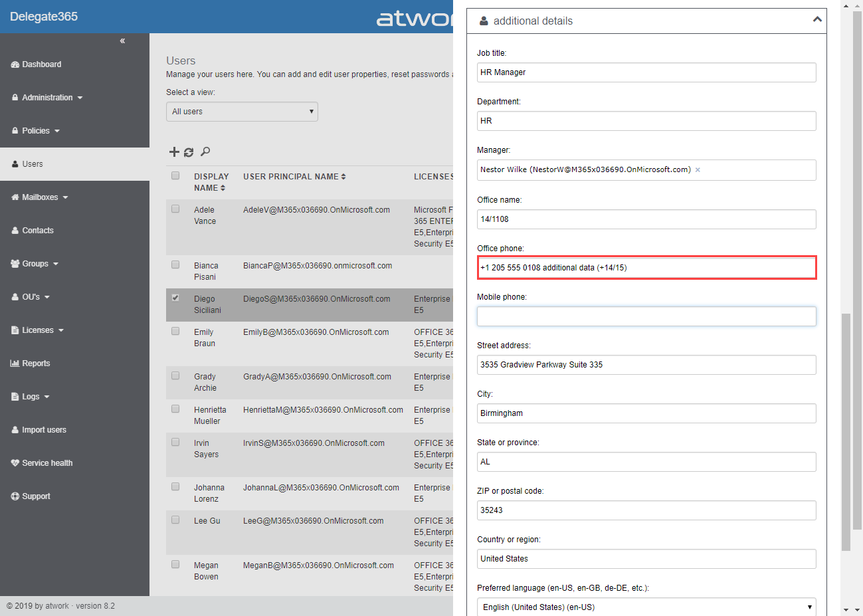Click the City field containing Birmingham

click(646, 413)
